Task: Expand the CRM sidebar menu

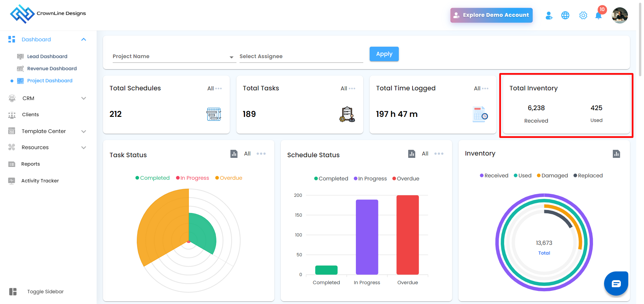Action: [47, 98]
